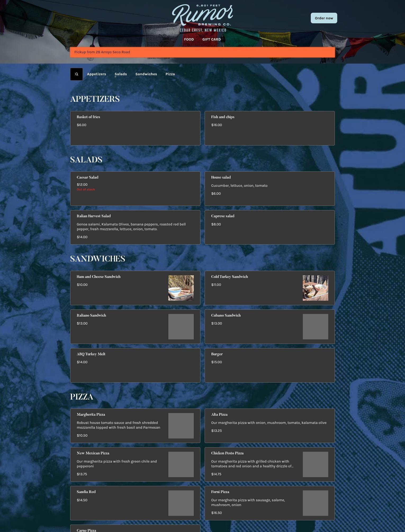The width and height of the screenshot is (405, 532).
Task: Click the Cubano Sandwich title
Action: 226,315
